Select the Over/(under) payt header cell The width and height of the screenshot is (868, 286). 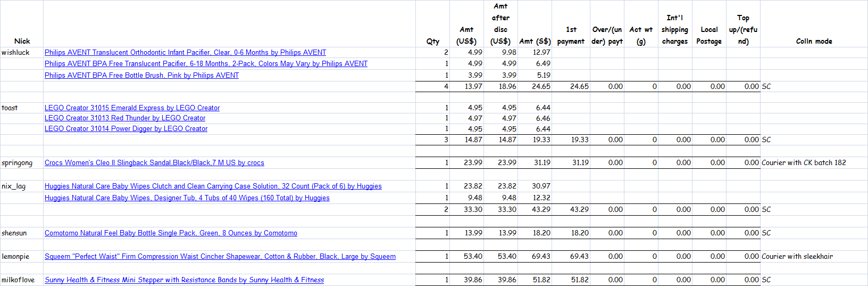(607, 23)
